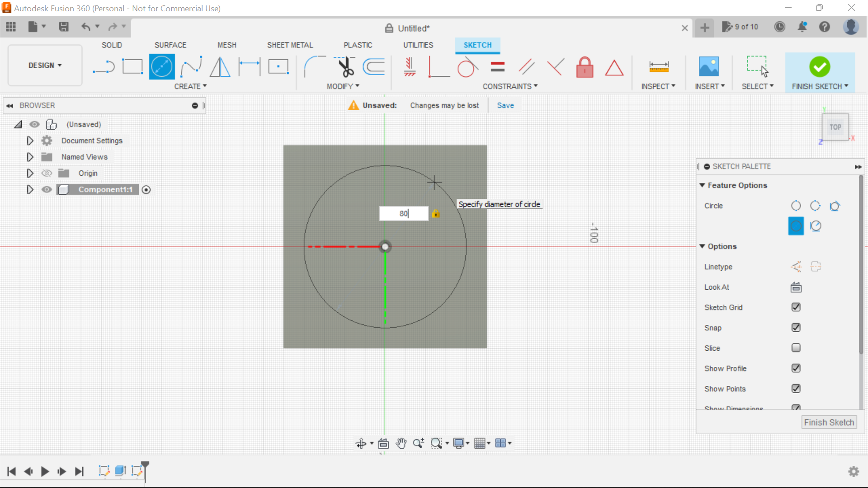Expand Component1:1 tree node
Viewport: 868px width, 488px height.
tap(30, 190)
